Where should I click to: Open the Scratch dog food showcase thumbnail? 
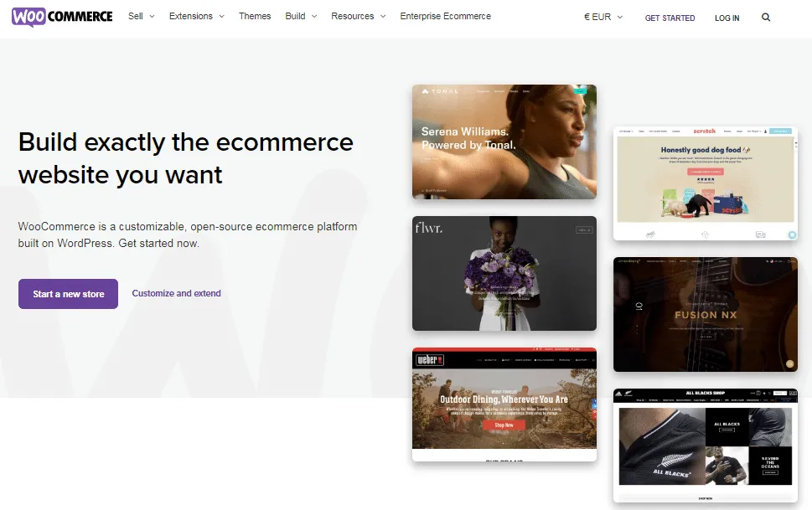point(706,183)
